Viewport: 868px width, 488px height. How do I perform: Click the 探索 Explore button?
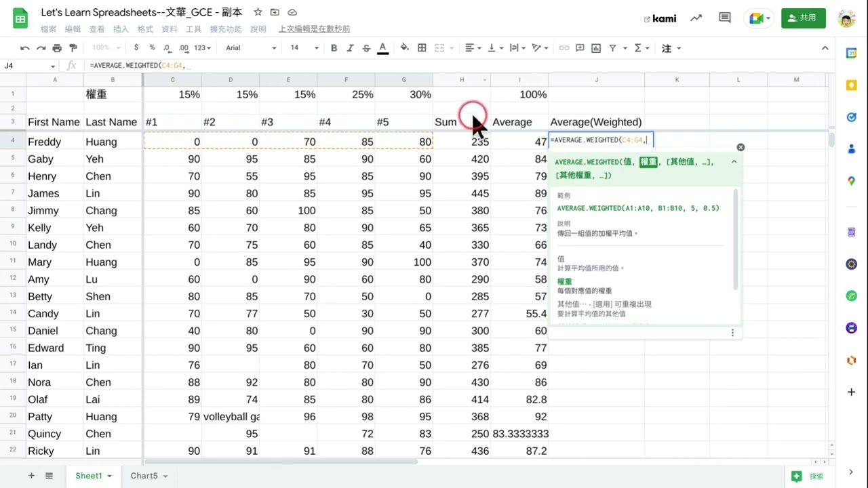808,476
